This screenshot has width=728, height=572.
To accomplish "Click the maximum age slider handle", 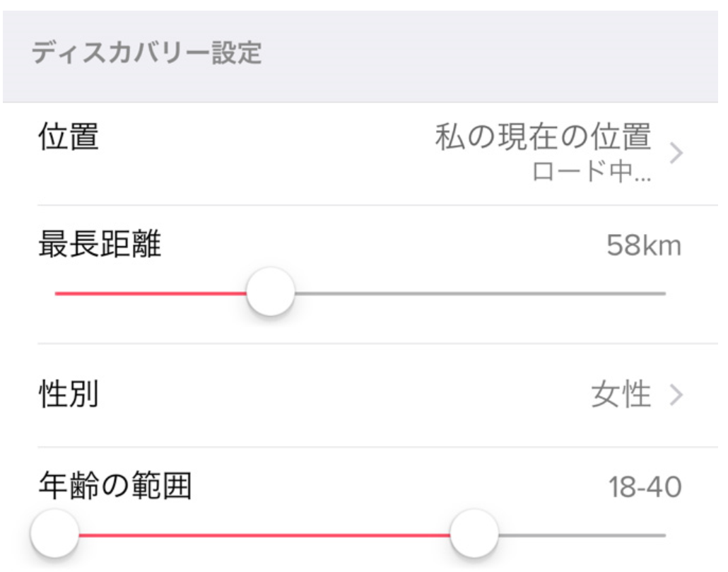I will tap(474, 534).
